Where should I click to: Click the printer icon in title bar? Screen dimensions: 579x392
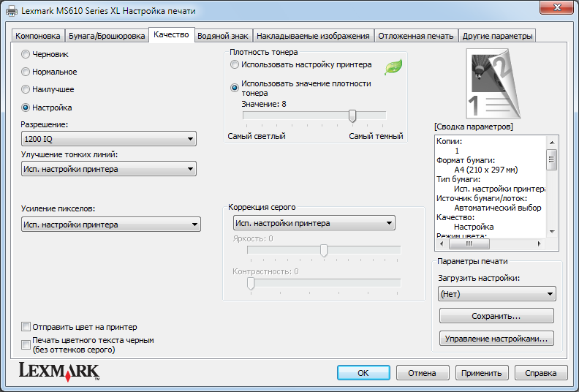click(x=12, y=11)
